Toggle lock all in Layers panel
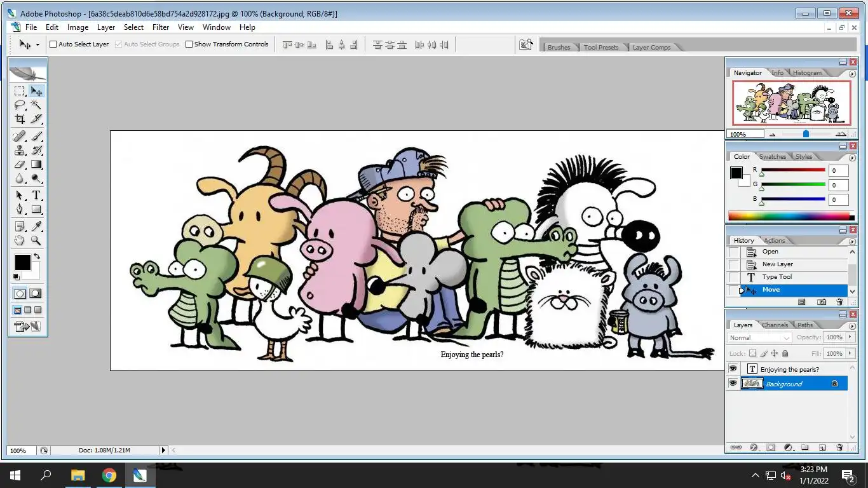The image size is (868, 488). (785, 353)
